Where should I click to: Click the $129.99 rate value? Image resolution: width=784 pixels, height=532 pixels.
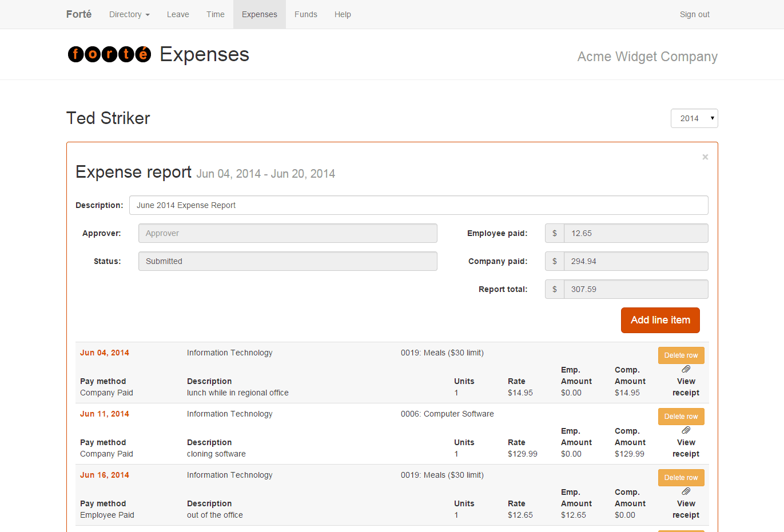(x=523, y=454)
